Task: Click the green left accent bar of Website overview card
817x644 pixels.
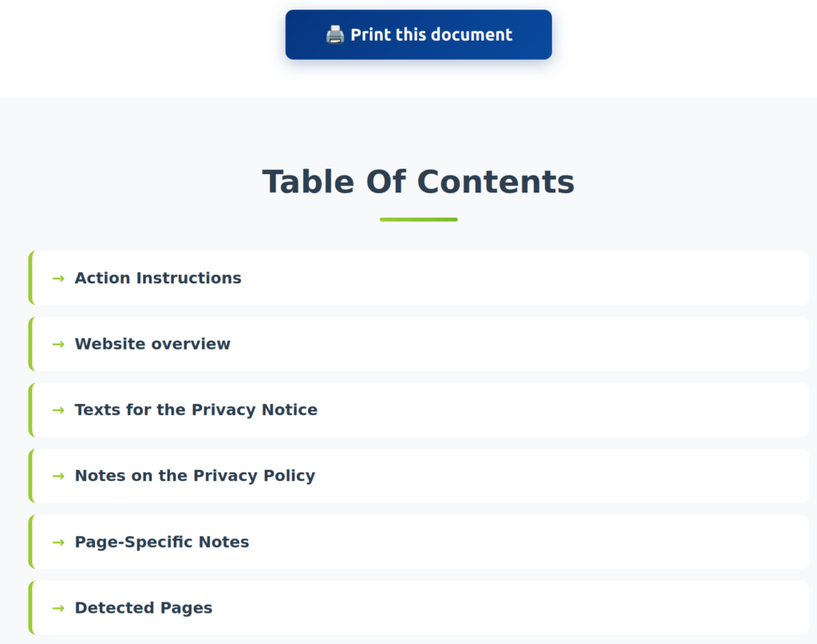Action: click(x=30, y=344)
